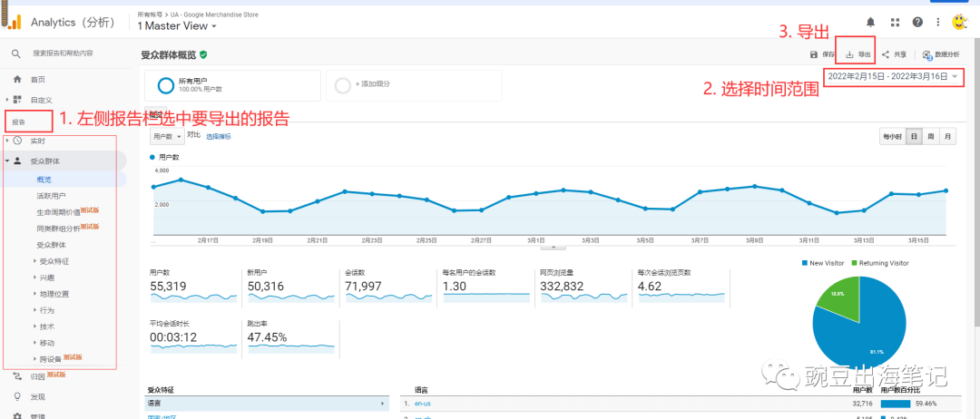
Task: Click the 选择指标 link
Action: tap(219, 136)
